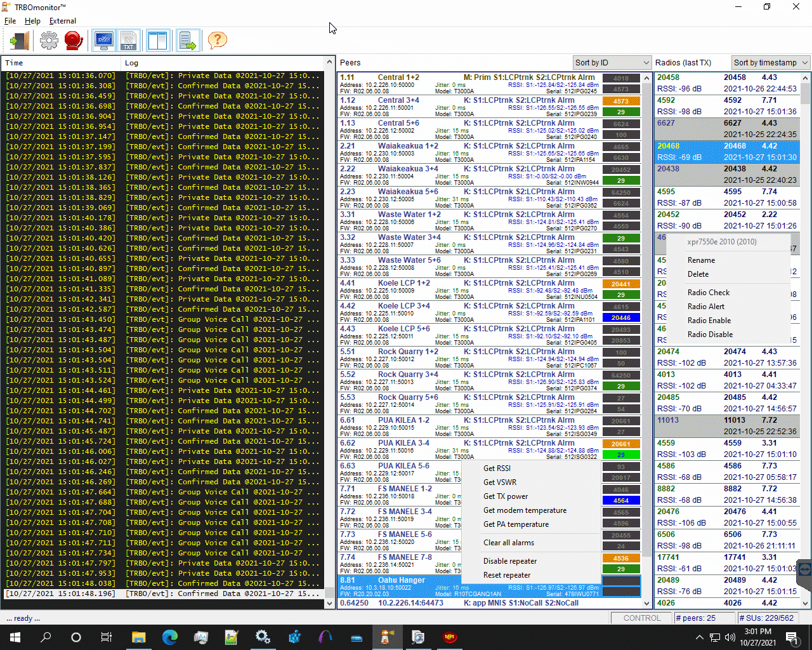The height and width of the screenshot is (650, 812).
Task: Expand hidden system tray icons chevron
Action: [x=699, y=637]
